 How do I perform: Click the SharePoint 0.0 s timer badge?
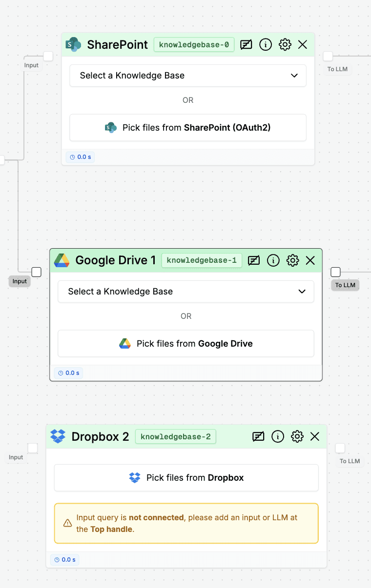point(81,157)
